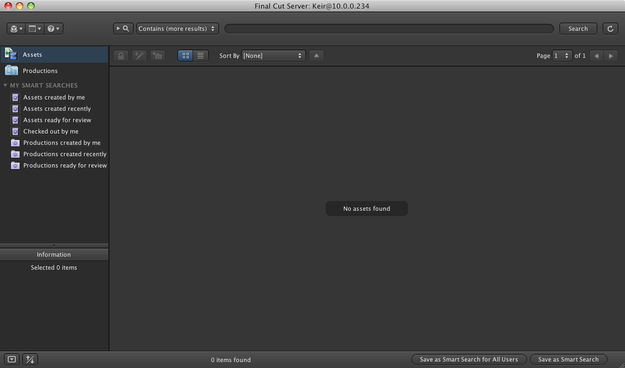This screenshot has height=368, width=625.
Task: Click the 'Save as Smart Search' button
Action: (x=568, y=359)
